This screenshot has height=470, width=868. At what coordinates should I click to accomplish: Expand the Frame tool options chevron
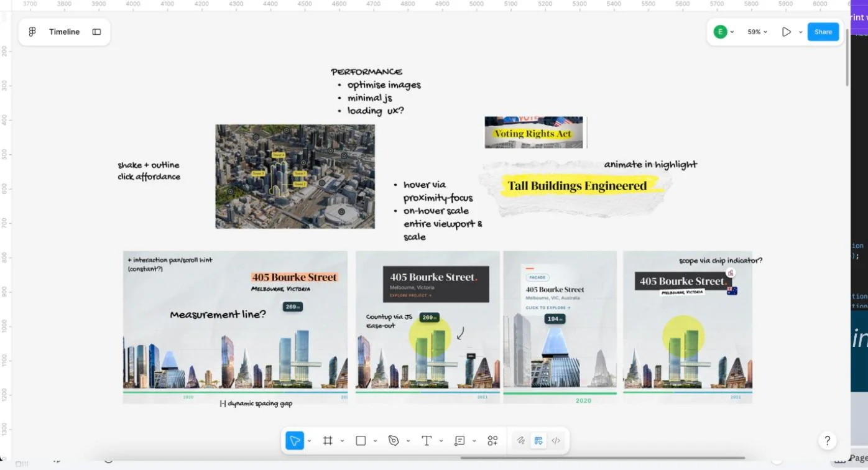tap(342, 441)
